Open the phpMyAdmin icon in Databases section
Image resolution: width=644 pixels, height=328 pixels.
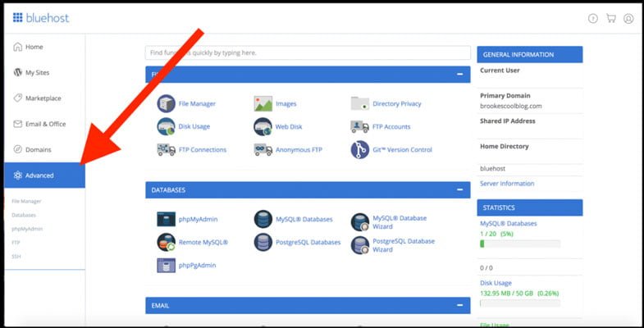click(x=166, y=219)
